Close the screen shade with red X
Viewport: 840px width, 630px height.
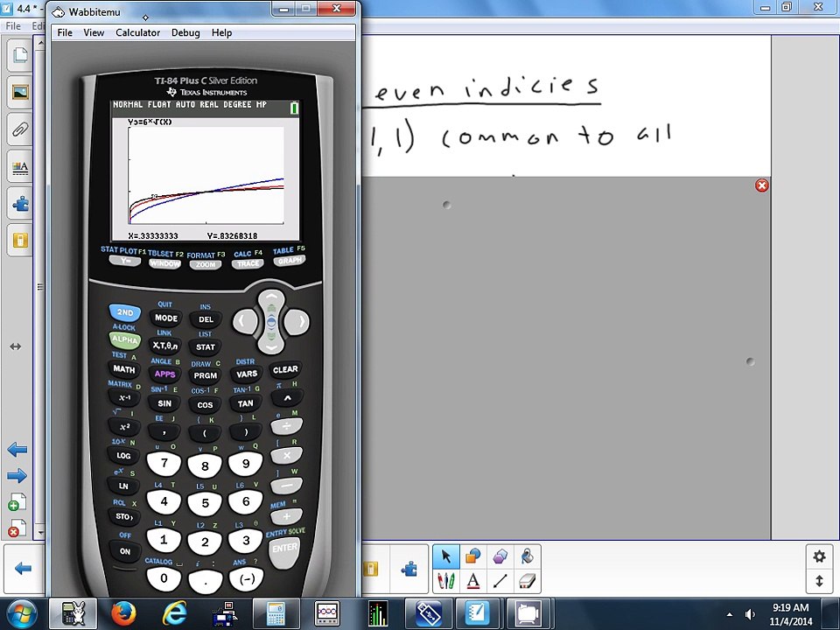762,185
